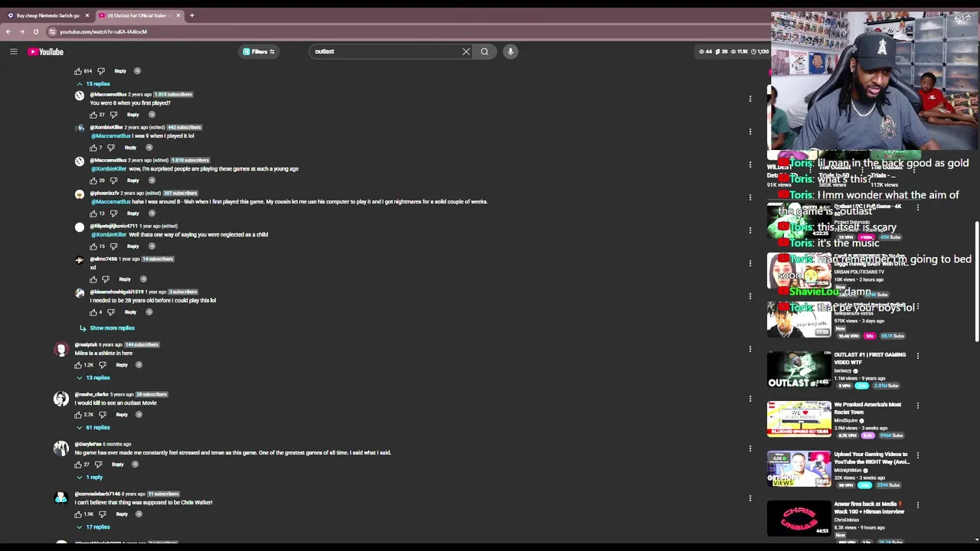Open 'Upload Your Gaming Videos' video thumbnail
The width and height of the screenshot is (980, 551).
[799, 469]
